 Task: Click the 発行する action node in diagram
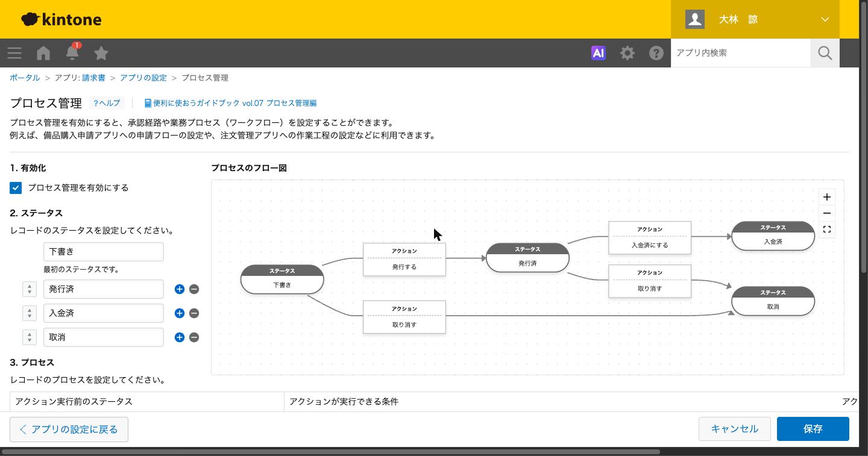pyautogui.click(x=404, y=259)
